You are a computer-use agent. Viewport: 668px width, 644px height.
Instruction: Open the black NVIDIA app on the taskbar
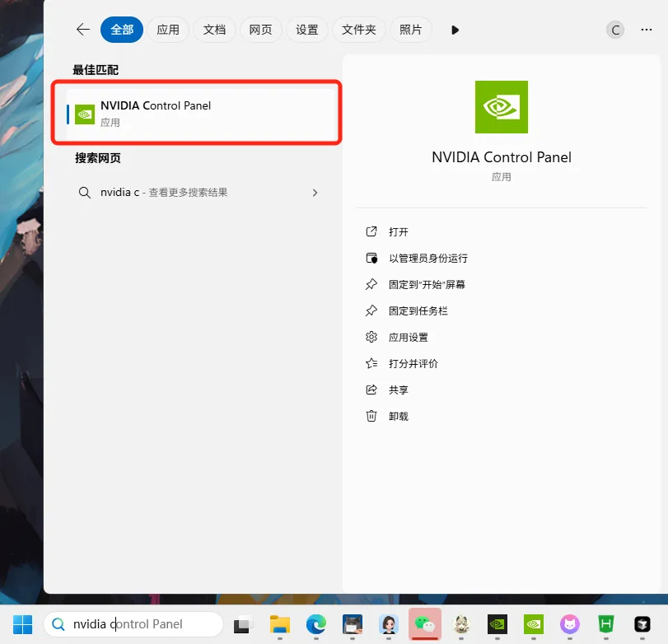(x=497, y=624)
